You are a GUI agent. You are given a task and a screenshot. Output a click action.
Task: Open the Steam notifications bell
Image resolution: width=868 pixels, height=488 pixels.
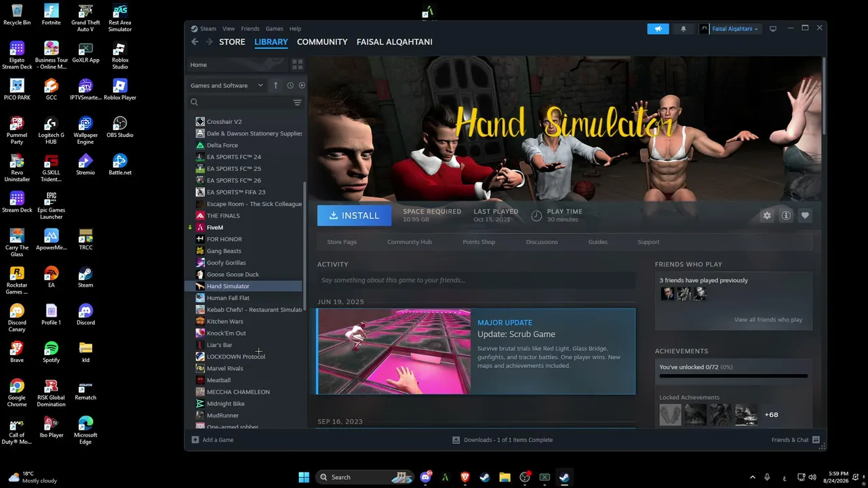pyautogui.click(x=684, y=28)
